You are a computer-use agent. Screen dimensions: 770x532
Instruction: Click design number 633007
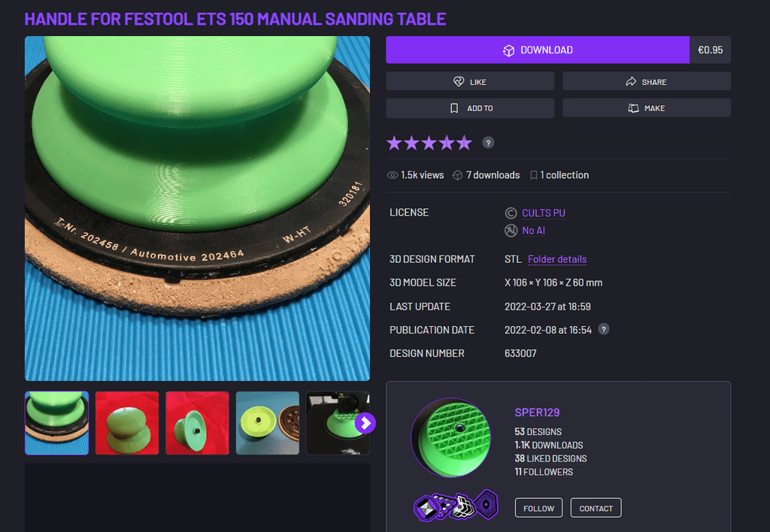[x=520, y=353]
